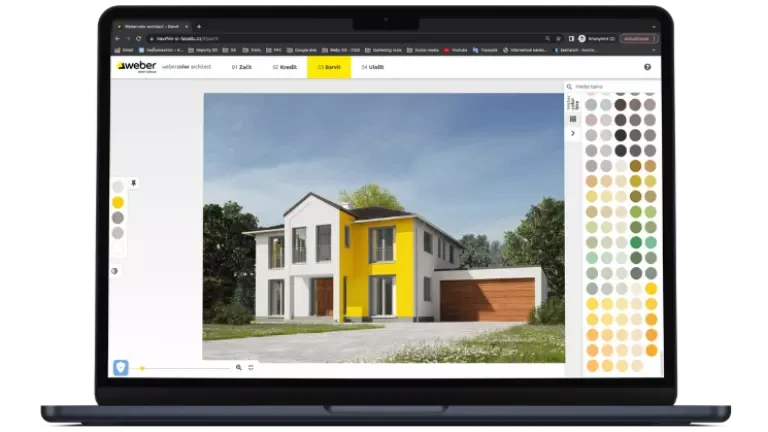Toggle the square palette view icon
This screenshot has height=432, width=768.
(x=573, y=118)
